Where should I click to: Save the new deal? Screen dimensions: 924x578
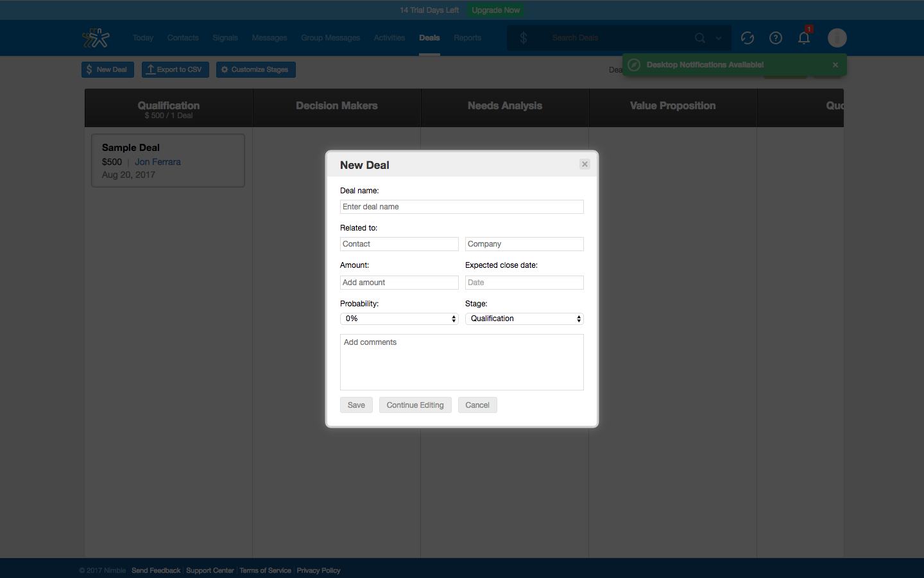tap(356, 405)
